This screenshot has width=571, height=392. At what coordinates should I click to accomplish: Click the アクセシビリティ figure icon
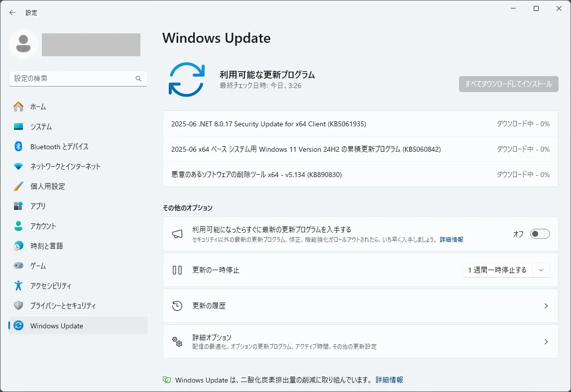click(x=18, y=286)
